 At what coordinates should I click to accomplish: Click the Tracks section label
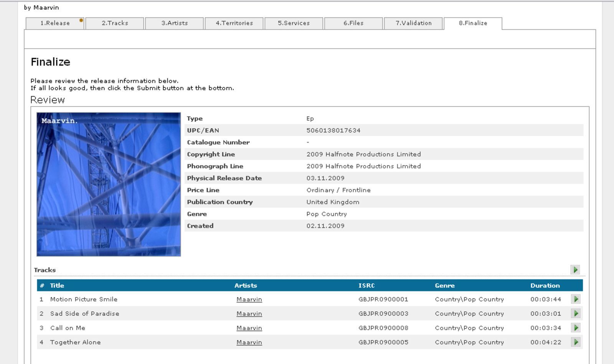point(45,270)
